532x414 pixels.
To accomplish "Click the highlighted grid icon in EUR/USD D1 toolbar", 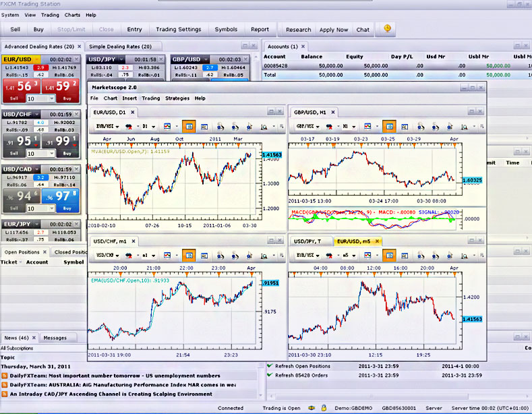I will [189, 126].
